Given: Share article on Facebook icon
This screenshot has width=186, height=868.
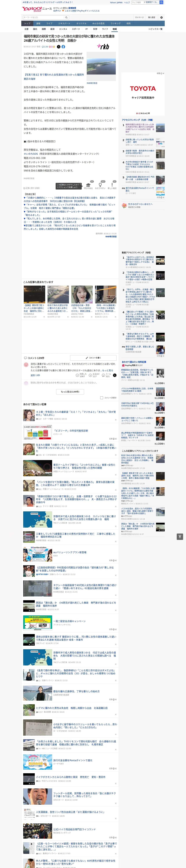Looking at the screenshot, I should pyautogui.click(x=63, y=47).
